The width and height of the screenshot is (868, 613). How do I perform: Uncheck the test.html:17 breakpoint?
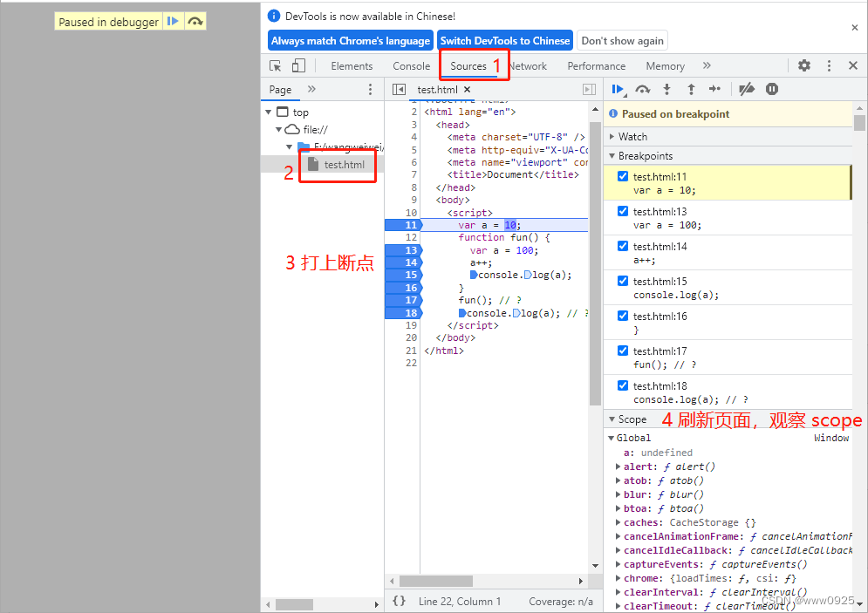point(623,351)
